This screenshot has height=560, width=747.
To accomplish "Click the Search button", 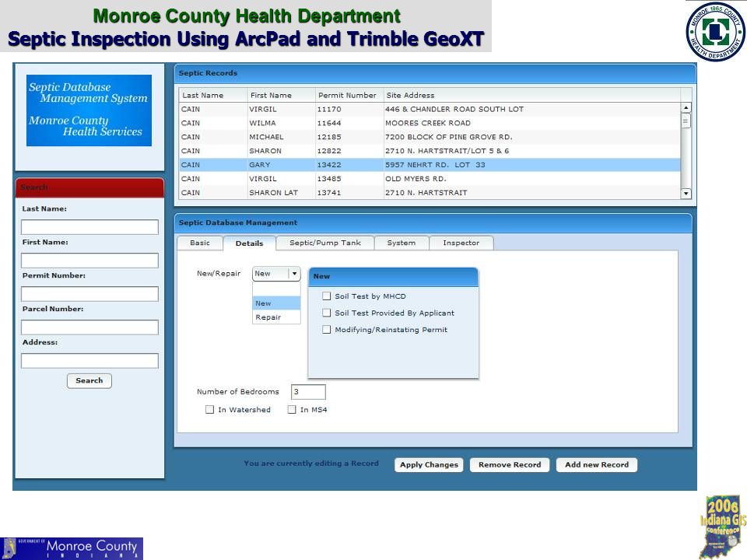I will [x=89, y=380].
